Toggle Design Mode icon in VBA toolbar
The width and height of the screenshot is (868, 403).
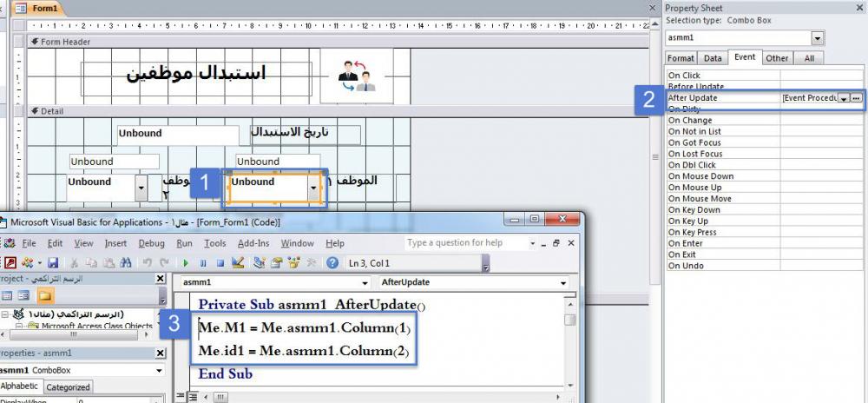pyautogui.click(x=237, y=262)
